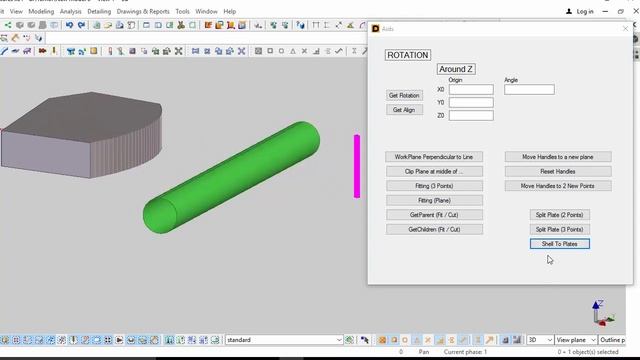Click Clip Plane at middle of button
The image size is (640, 360).
434,171
